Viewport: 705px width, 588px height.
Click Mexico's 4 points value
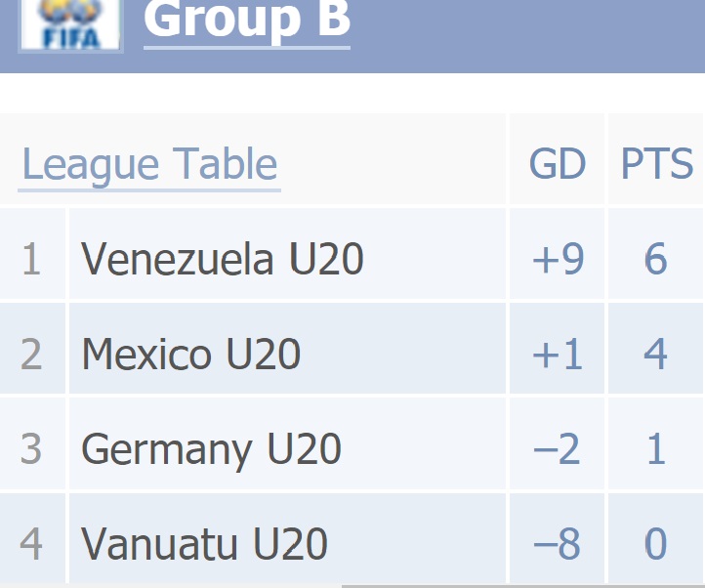coord(655,354)
